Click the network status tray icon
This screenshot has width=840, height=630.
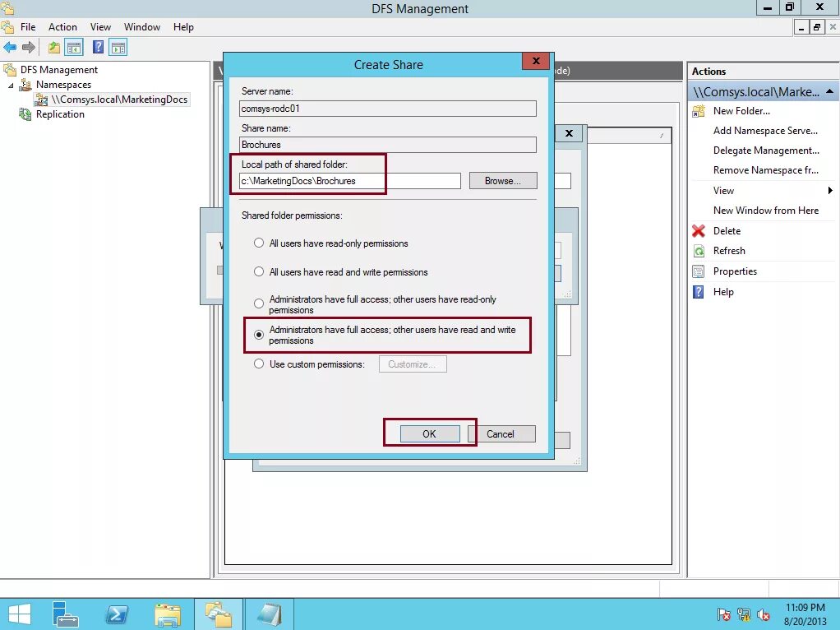744,614
